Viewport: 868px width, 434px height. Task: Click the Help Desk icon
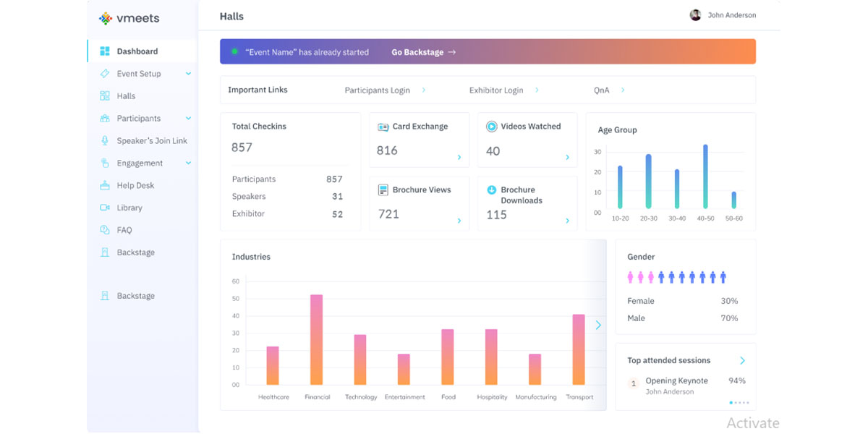pyautogui.click(x=105, y=186)
